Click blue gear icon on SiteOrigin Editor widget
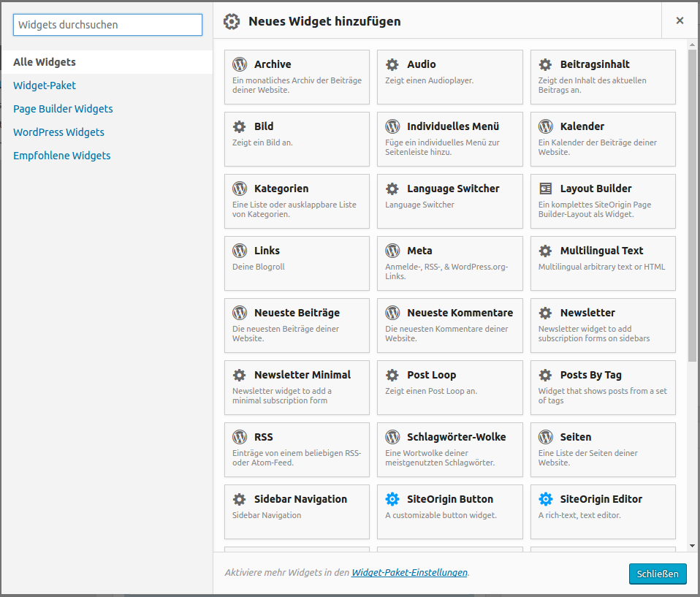 [x=546, y=499]
